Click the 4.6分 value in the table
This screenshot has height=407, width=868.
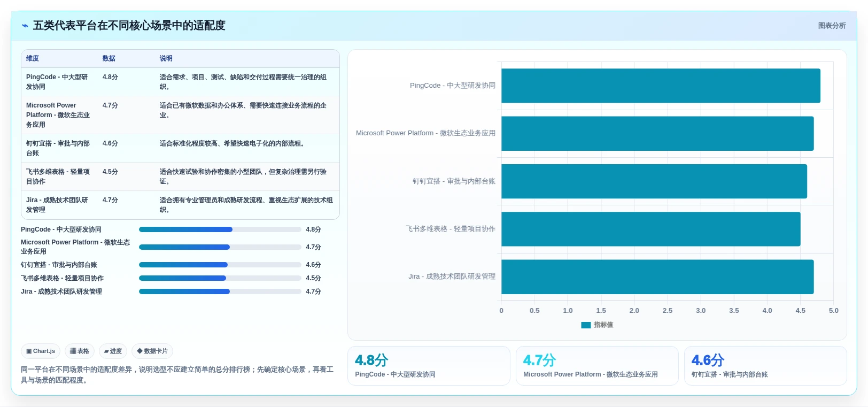click(x=110, y=143)
